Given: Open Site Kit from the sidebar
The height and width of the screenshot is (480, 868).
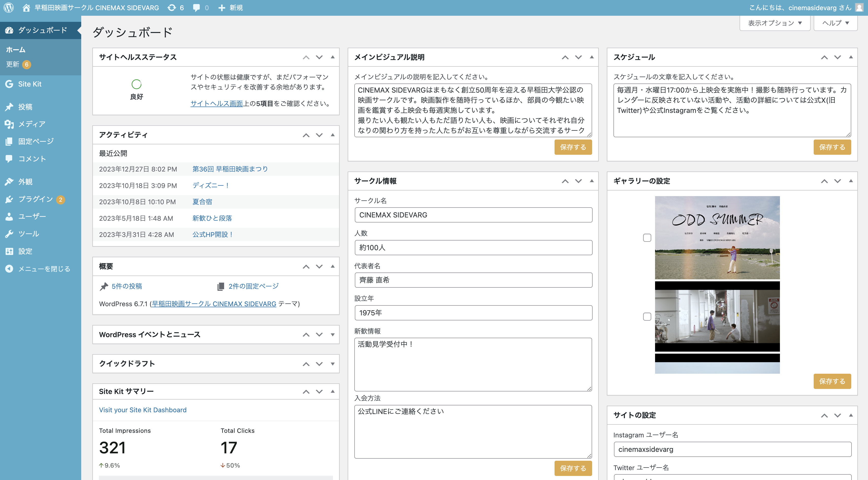Looking at the screenshot, I should (x=30, y=84).
